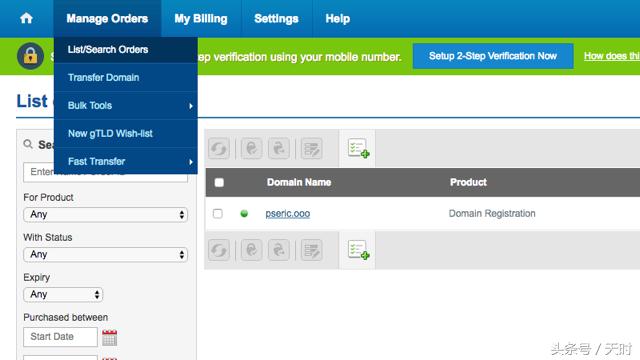This screenshot has height=360, width=640.
Task: Click Setup 2-Step Verification Now button
Action: (493, 56)
